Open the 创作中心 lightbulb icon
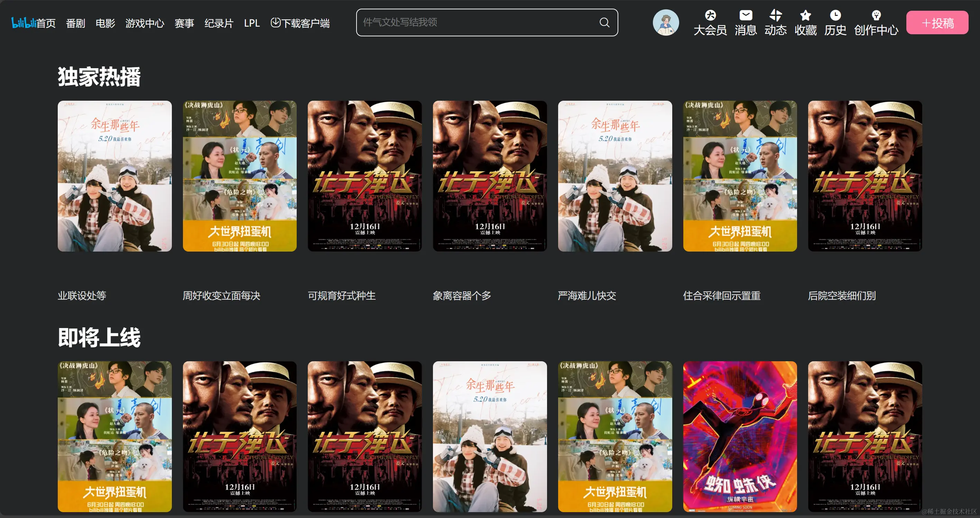The width and height of the screenshot is (980, 518). 876,16
